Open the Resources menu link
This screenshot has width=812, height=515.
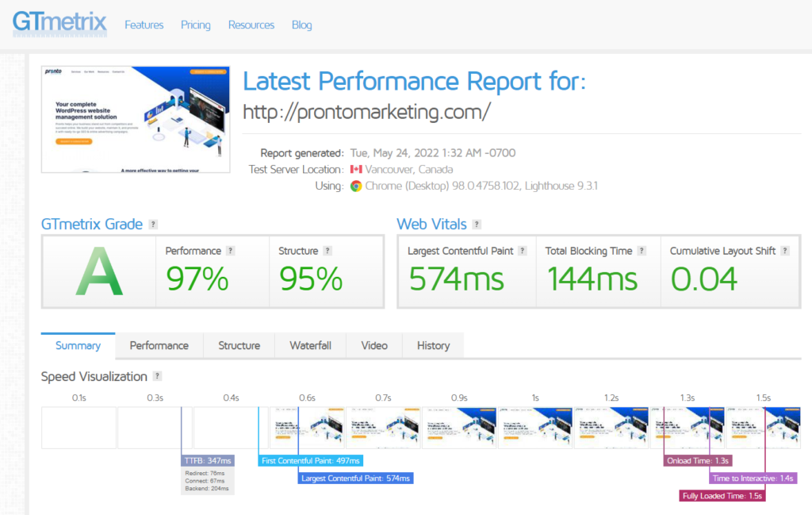point(251,25)
